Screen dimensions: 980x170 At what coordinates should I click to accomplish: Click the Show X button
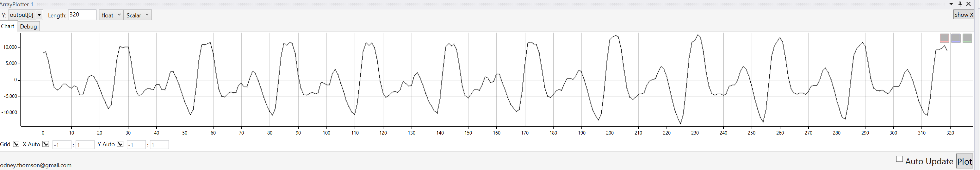coord(963,15)
